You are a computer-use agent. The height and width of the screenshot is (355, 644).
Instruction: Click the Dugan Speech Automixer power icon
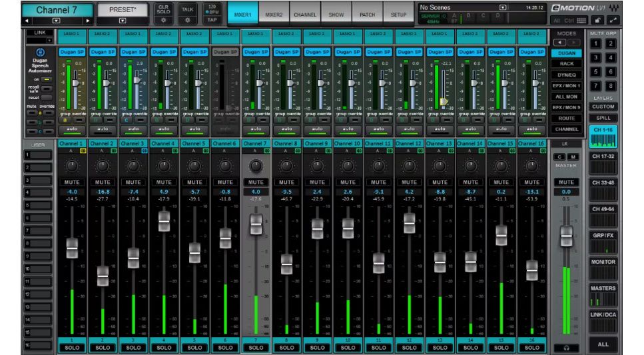click(x=40, y=52)
